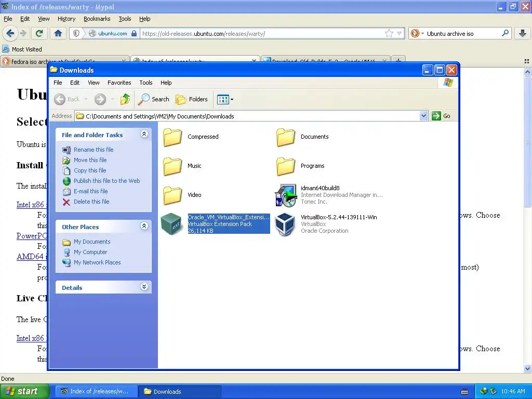532x399 pixels.
Task: Collapse the Other Places panel
Action: coord(144,226)
